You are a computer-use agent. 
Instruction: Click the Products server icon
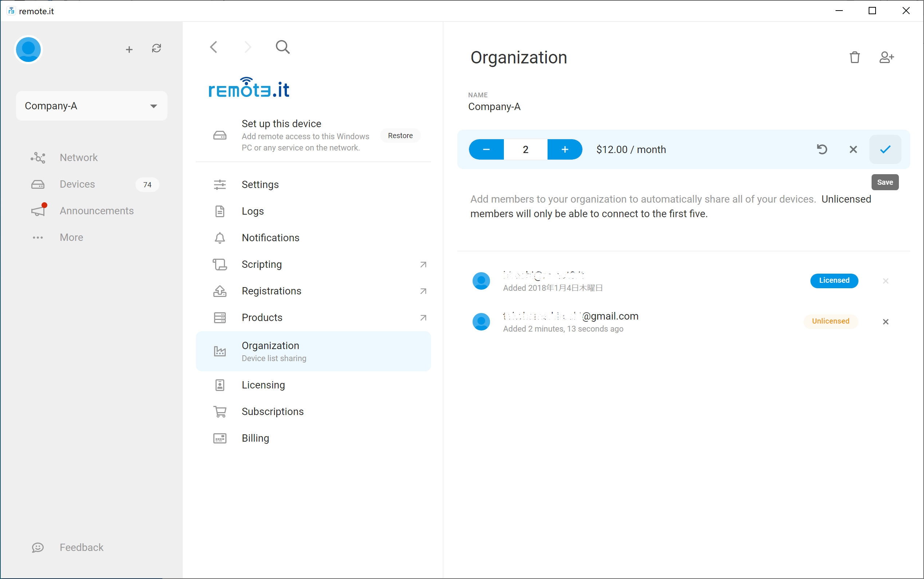point(220,317)
